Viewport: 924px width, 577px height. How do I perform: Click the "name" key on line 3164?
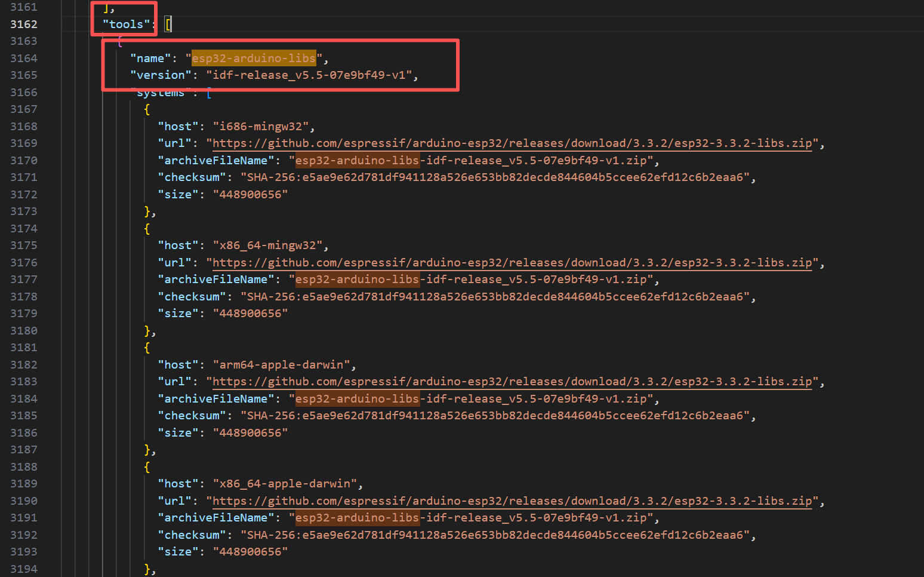[x=150, y=59]
